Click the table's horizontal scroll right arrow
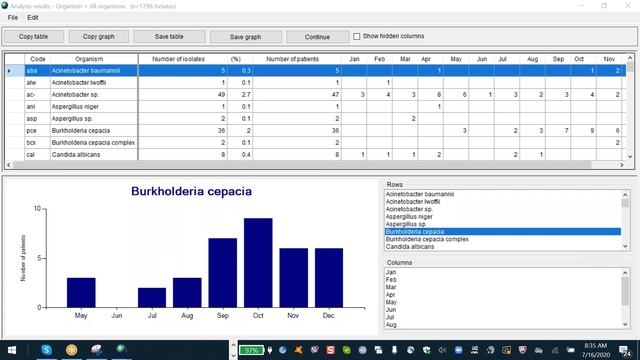The width and height of the screenshot is (640, 360). [x=622, y=165]
